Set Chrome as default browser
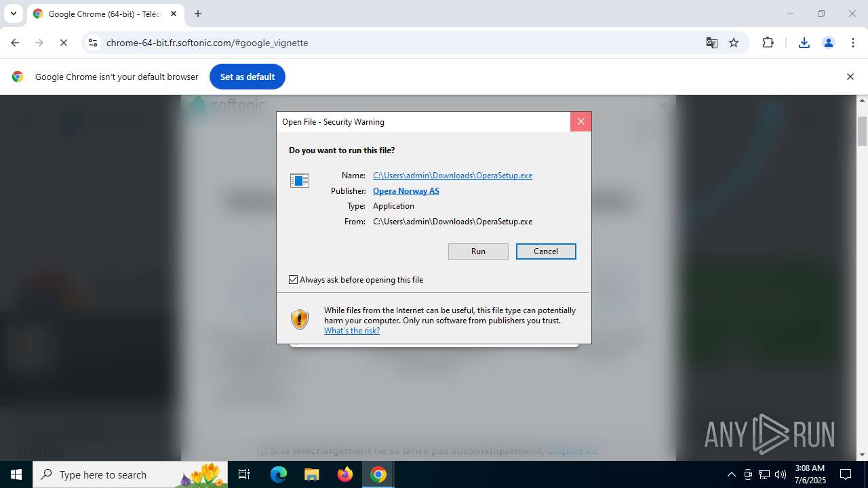The height and width of the screenshot is (488, 868). (x=248, y=77)
